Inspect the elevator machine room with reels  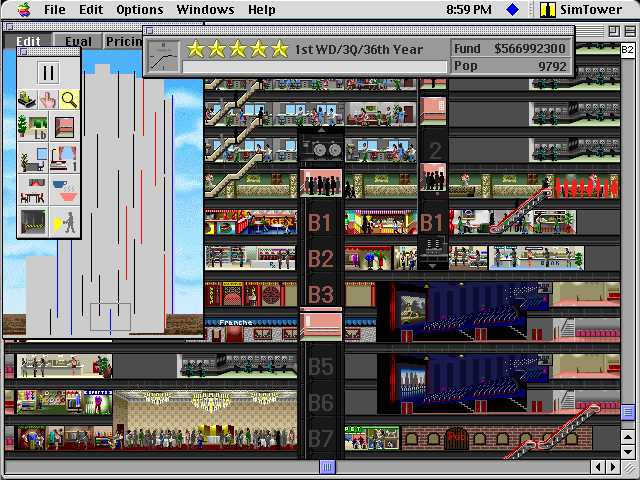[321, 147]
